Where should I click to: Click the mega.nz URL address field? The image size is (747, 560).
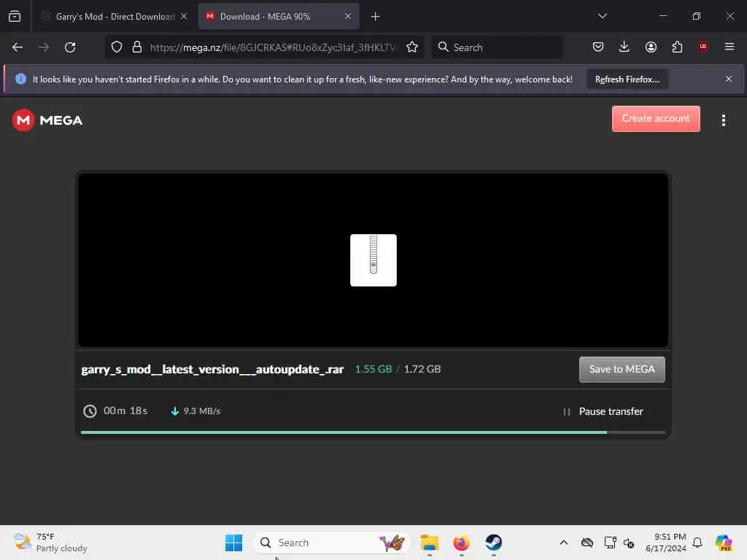[x=273, y=47]
